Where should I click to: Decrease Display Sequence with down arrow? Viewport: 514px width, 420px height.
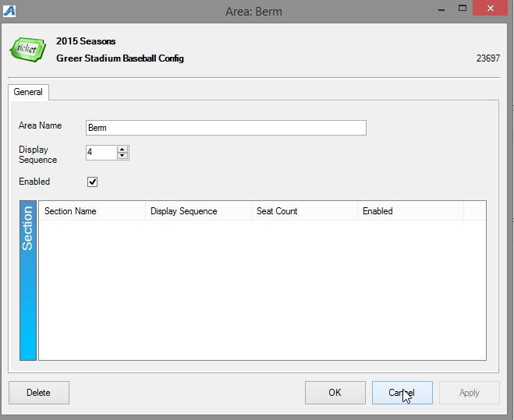pos(122,156)
